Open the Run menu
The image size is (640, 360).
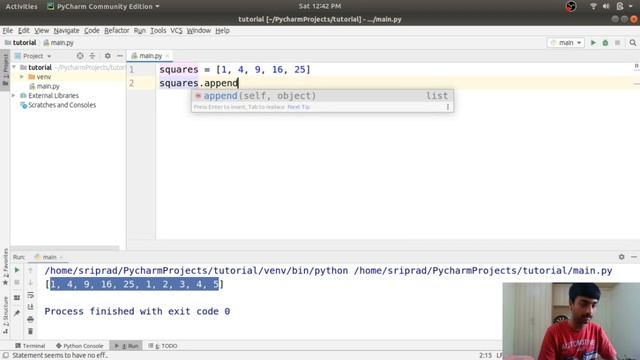(140, 31)
